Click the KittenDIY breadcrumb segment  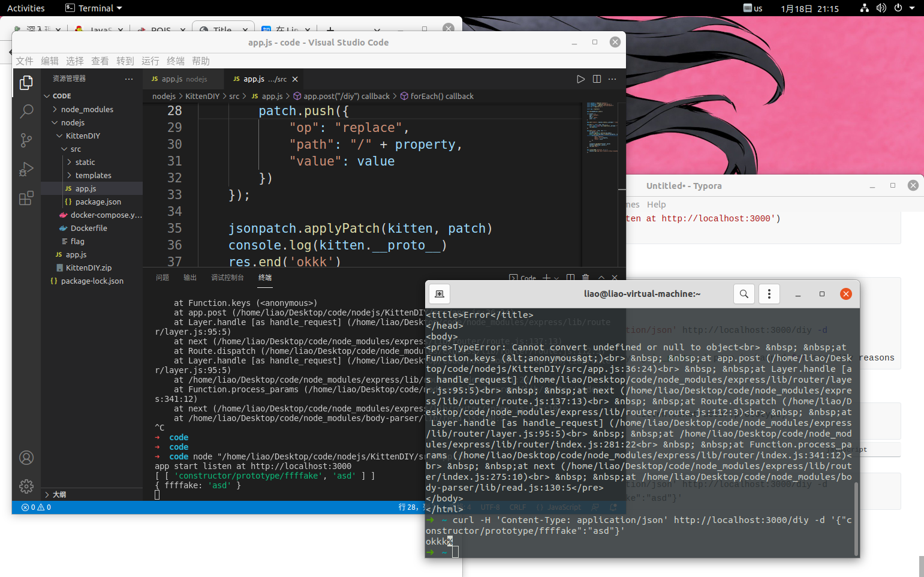202,96
